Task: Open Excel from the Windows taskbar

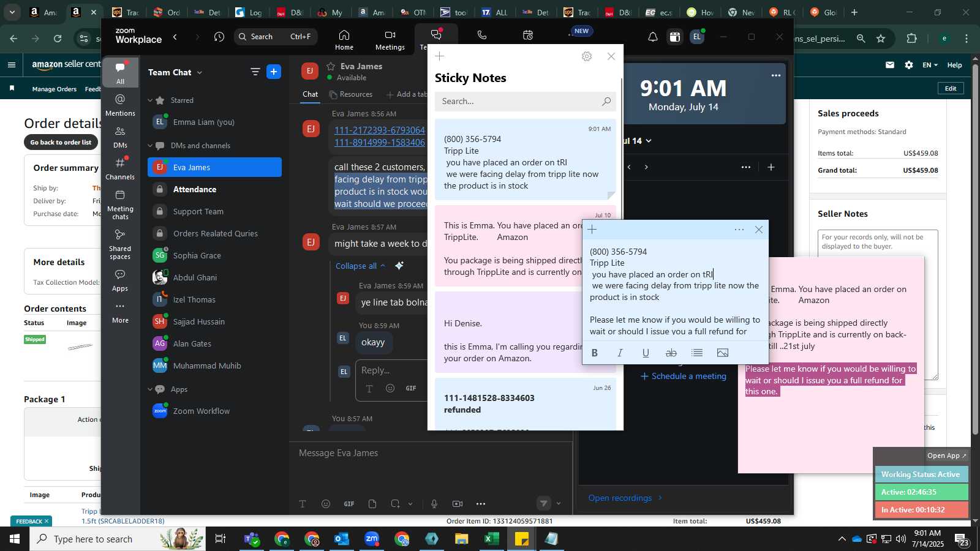Action: click(491, 539)
